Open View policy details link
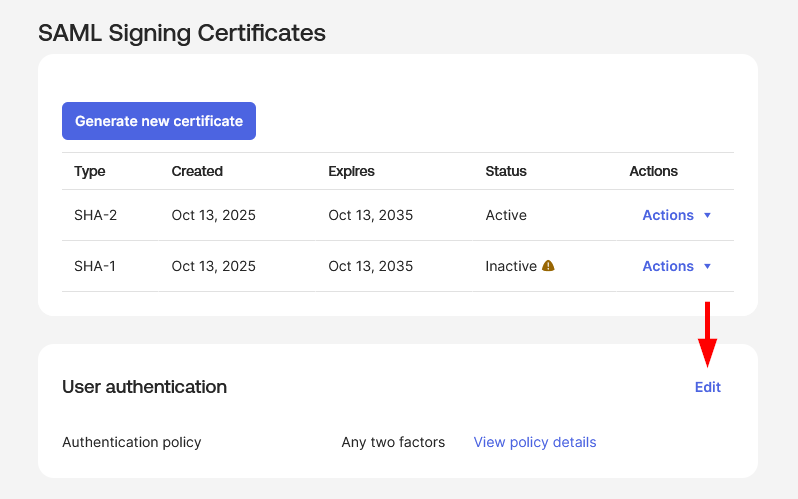 coord(534,442)
